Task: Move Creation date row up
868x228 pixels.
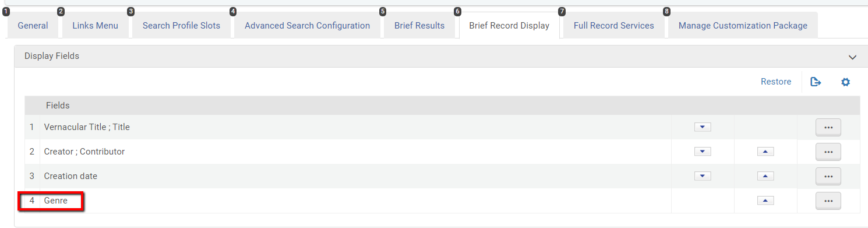Action: pyautogui.click(x=765, y=176)
